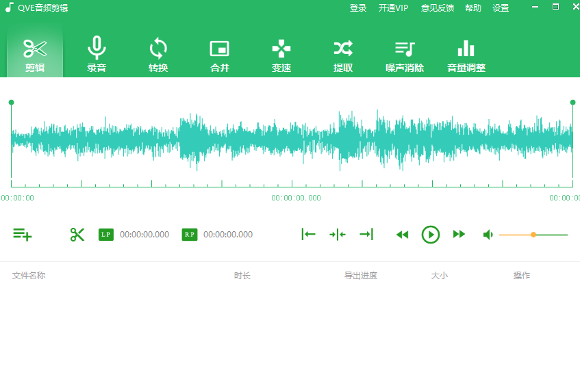Click the scissors cut icon in the controls row
The height and width of the screenshot is (392, 580).
pos(77,235)
